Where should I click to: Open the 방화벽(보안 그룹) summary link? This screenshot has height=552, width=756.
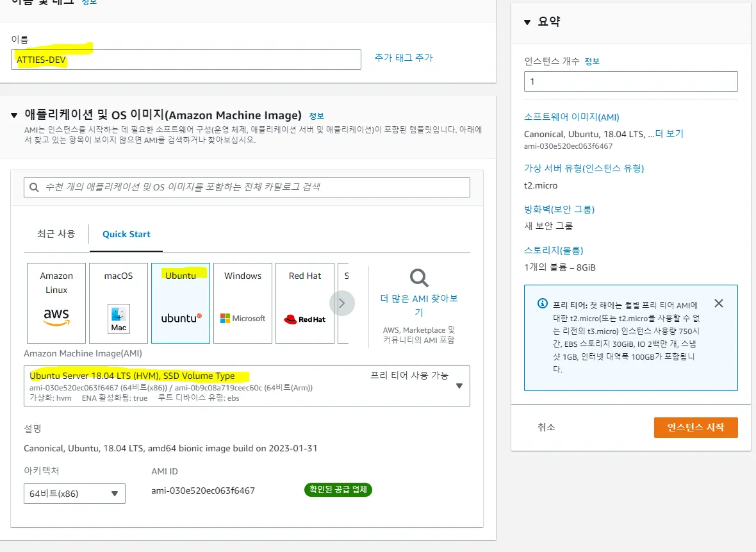pos(559,210)
